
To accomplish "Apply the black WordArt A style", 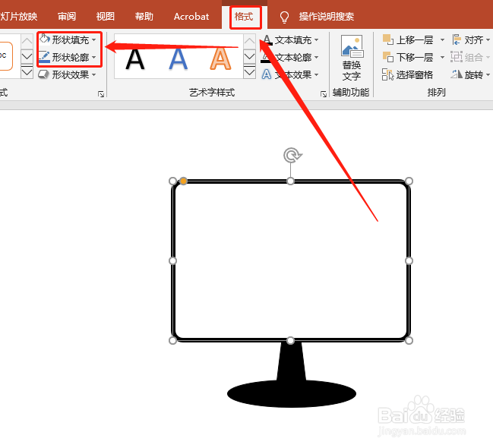I will click(x=135, y=58).
